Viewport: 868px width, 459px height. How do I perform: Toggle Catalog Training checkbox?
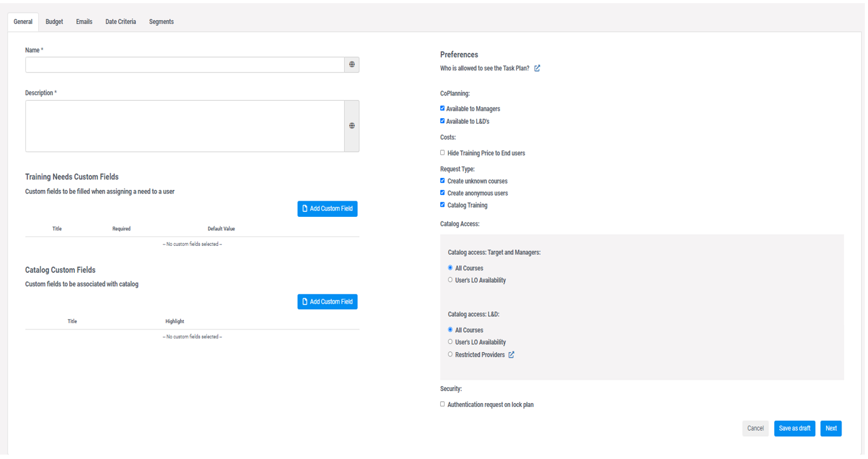click(x=442, y=205)
